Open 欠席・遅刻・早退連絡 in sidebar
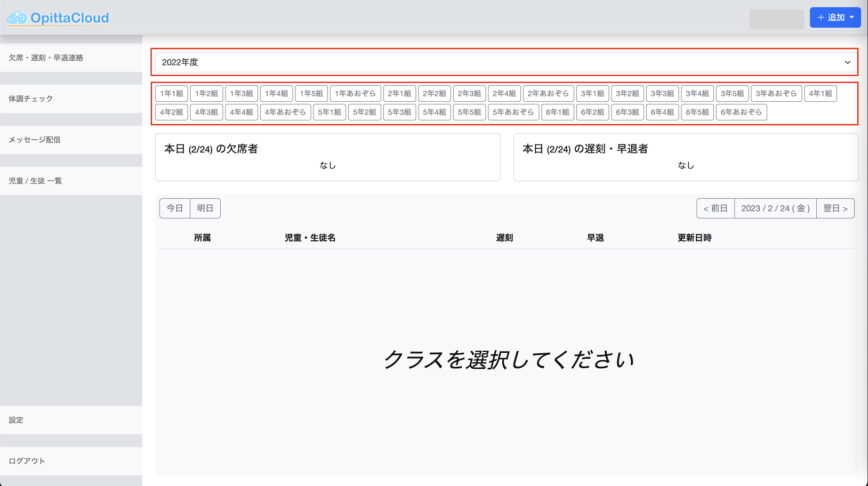Image resolution: width=868 pixels, height=486 pixels. tap(71, 58)
